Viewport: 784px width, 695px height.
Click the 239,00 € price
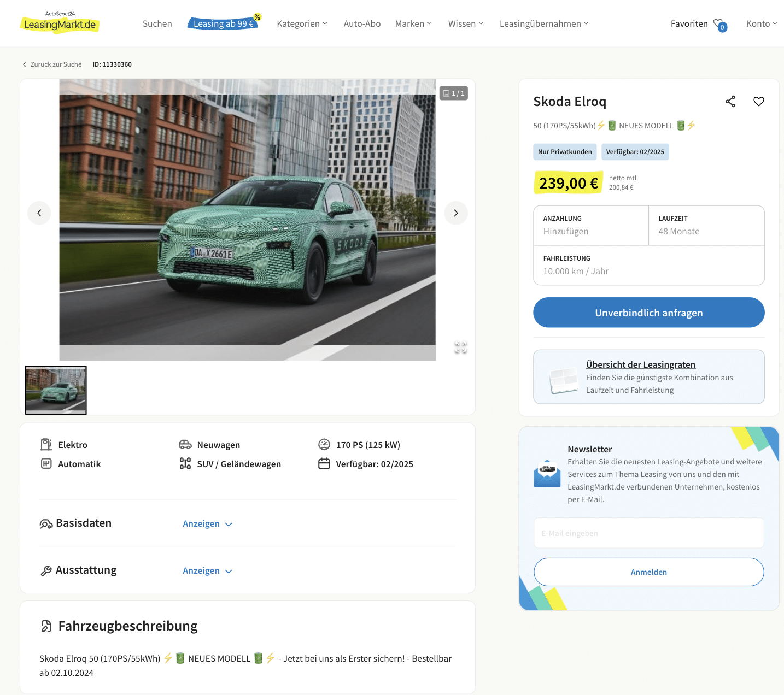click(x=569, y=183)
